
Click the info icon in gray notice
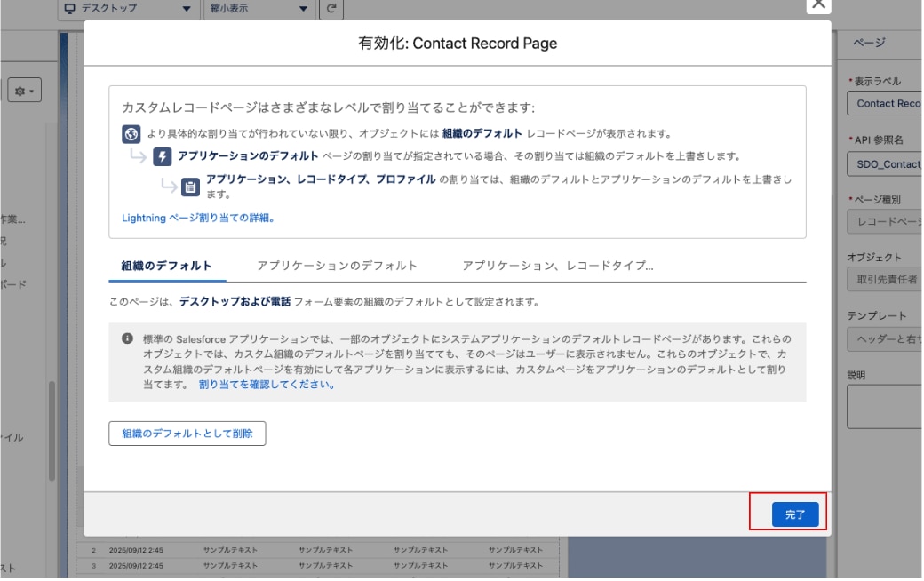click(x=126, y=339)
